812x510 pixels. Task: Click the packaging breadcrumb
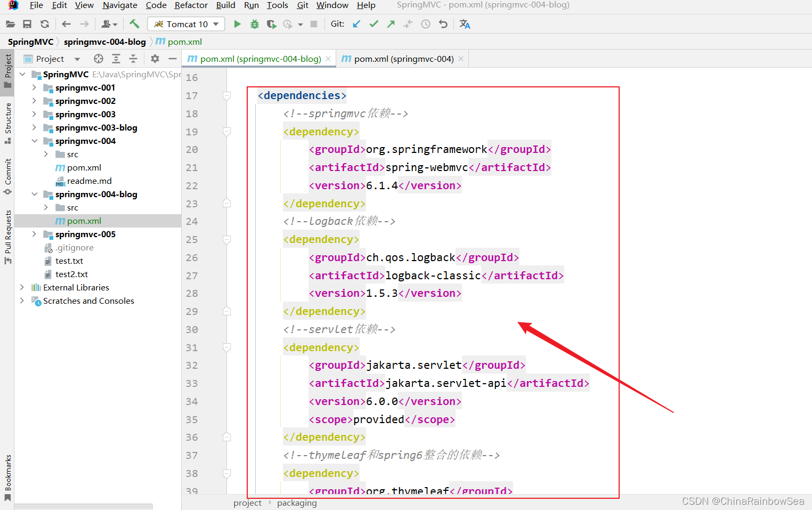point(297,503)
